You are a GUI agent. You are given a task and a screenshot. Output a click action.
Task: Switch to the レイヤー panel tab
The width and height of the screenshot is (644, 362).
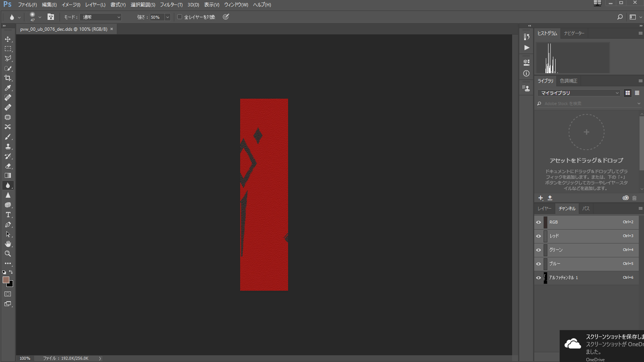tap(544, 209)
